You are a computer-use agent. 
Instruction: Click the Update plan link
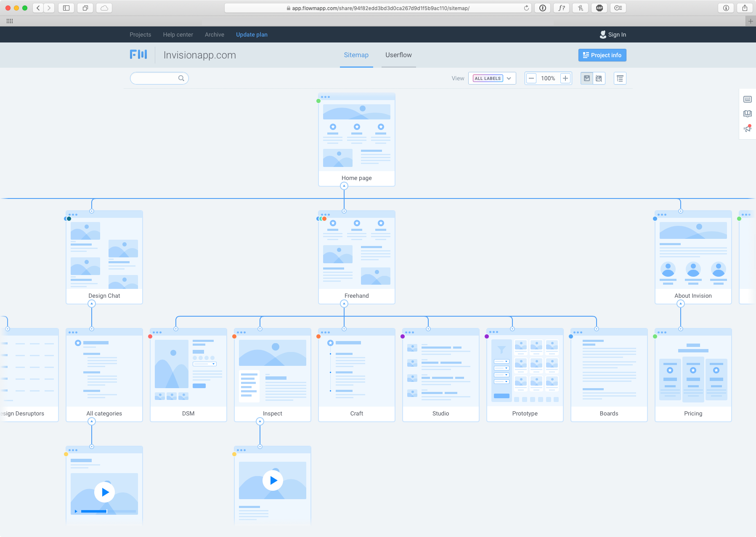point(252,34)
